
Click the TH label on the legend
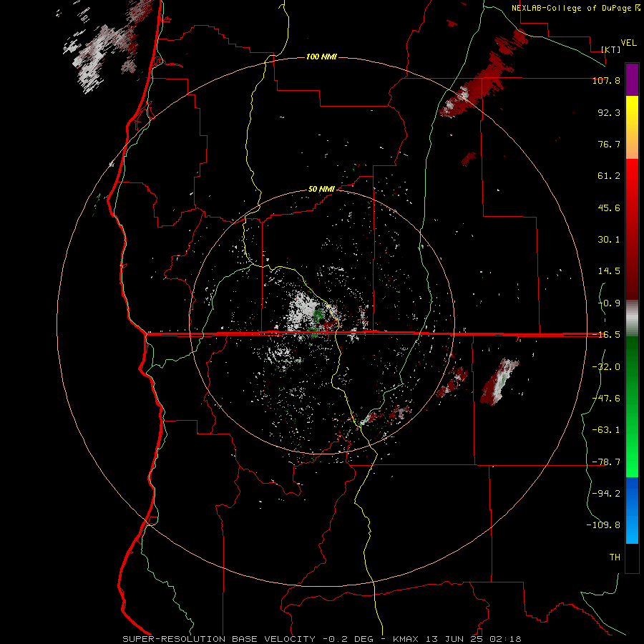coord(615,557)
